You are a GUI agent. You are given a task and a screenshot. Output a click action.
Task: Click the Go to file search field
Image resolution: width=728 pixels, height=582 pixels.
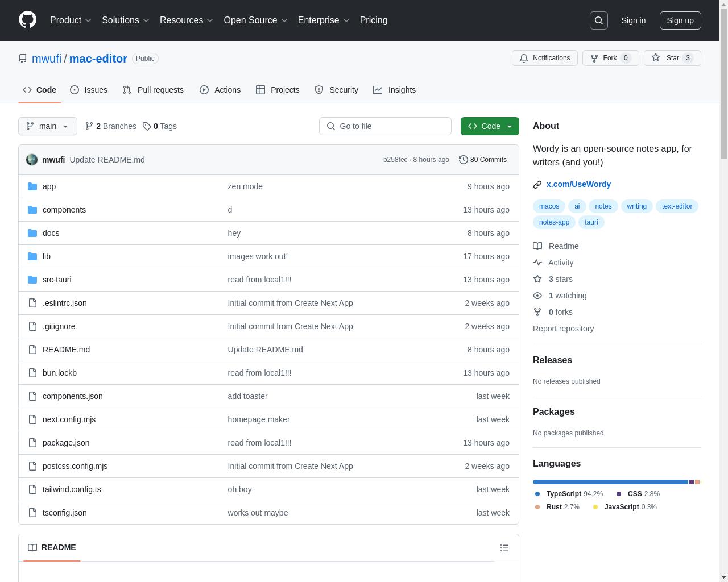pyautogui.click(x=385, y=126)
